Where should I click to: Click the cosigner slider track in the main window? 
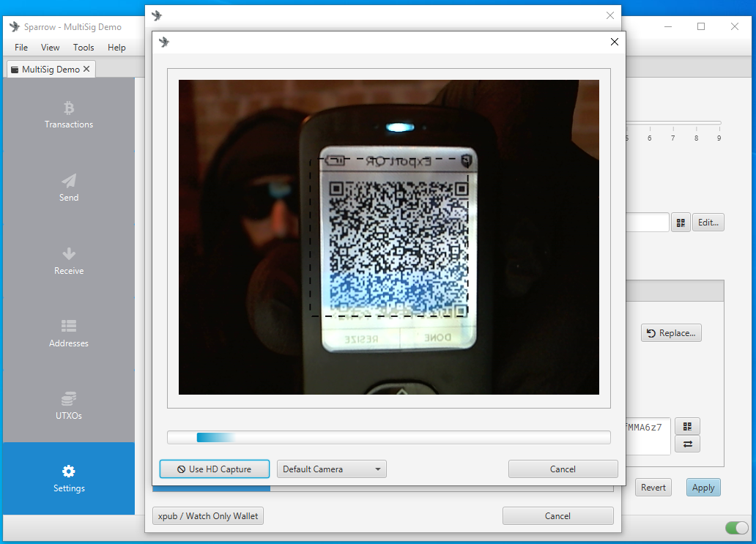tap(673, 123)
